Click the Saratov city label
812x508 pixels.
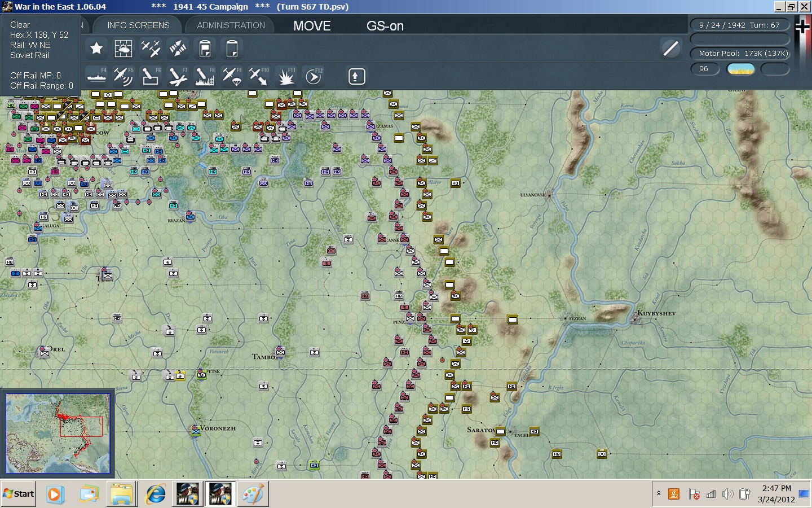480,430
